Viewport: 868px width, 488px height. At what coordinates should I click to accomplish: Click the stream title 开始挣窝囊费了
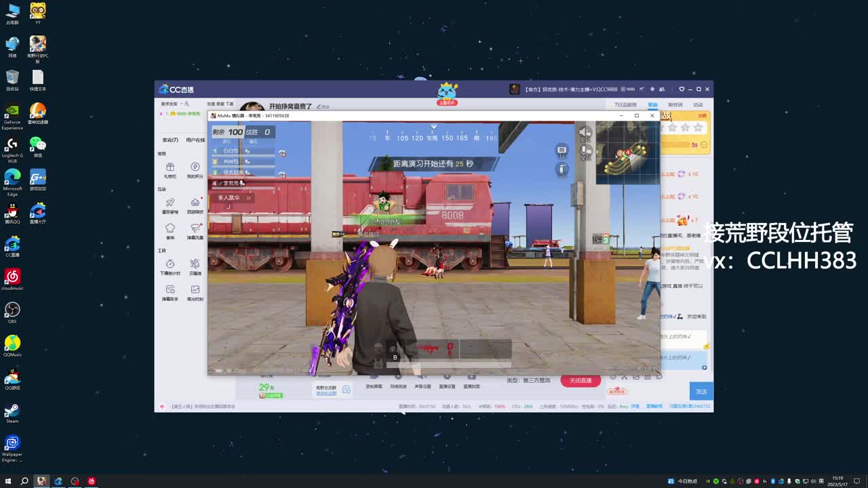[290, 106]
